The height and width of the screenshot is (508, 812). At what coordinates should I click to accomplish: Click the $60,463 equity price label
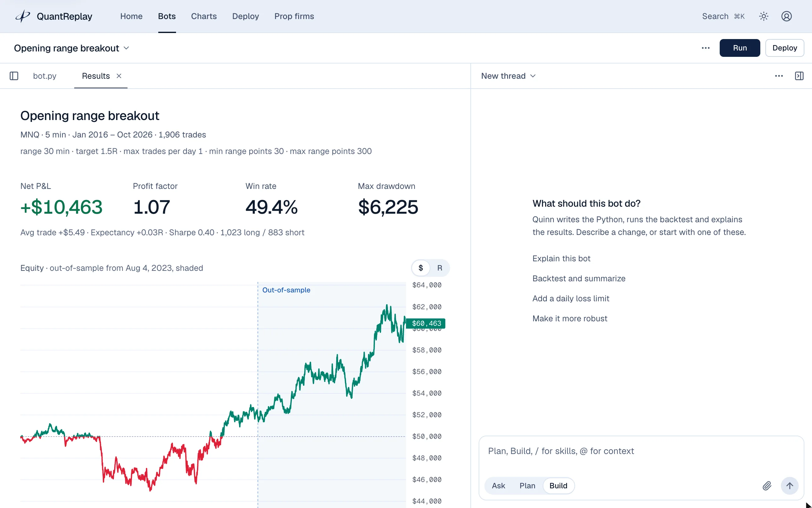pyautogui.click(x=425, y=324)
